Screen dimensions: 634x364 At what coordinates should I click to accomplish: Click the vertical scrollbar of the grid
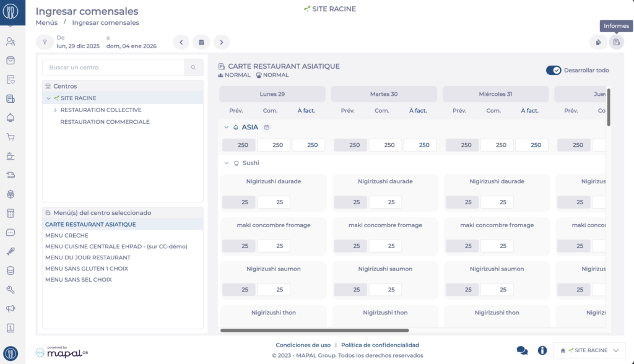[609, 107]
